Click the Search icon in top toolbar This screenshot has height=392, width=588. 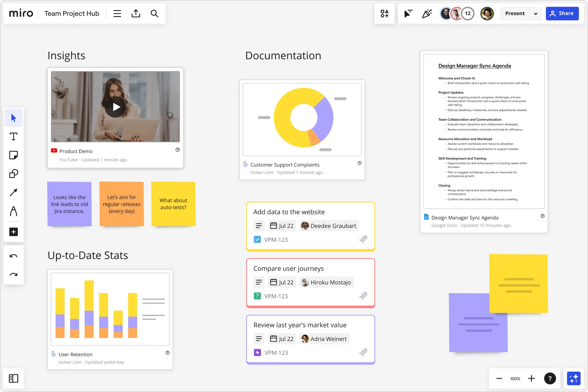tap(155, 13)
